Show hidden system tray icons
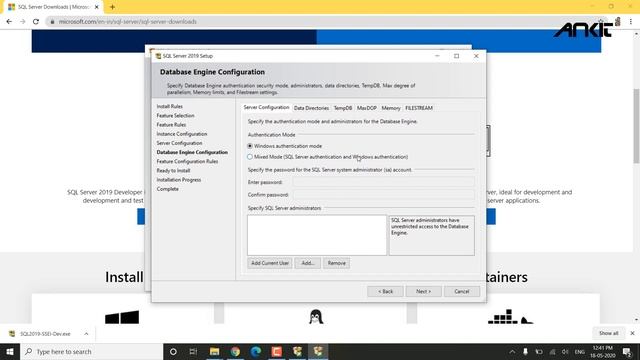The image size is (640, 360). point(512,351)
